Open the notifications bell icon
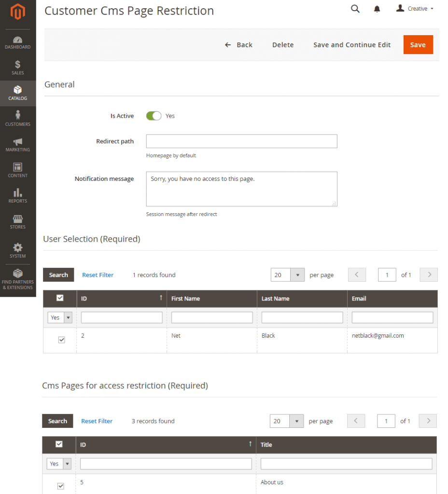This screenshot has height=494, width=448. (x=377, y=9)
